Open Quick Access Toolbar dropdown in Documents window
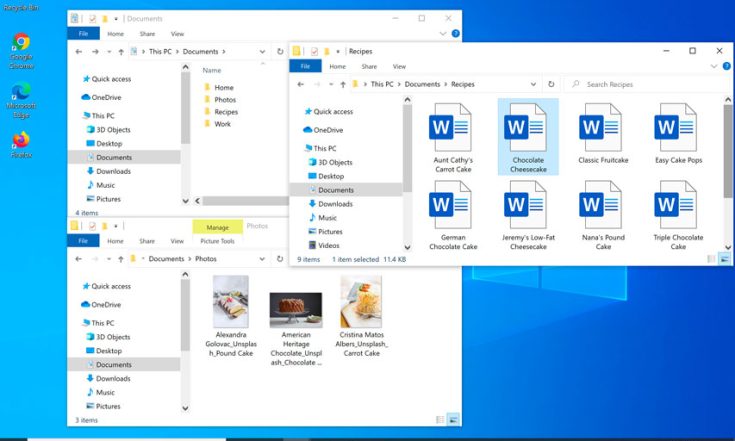This screenshot has width=735, height=441. (118, 18)
